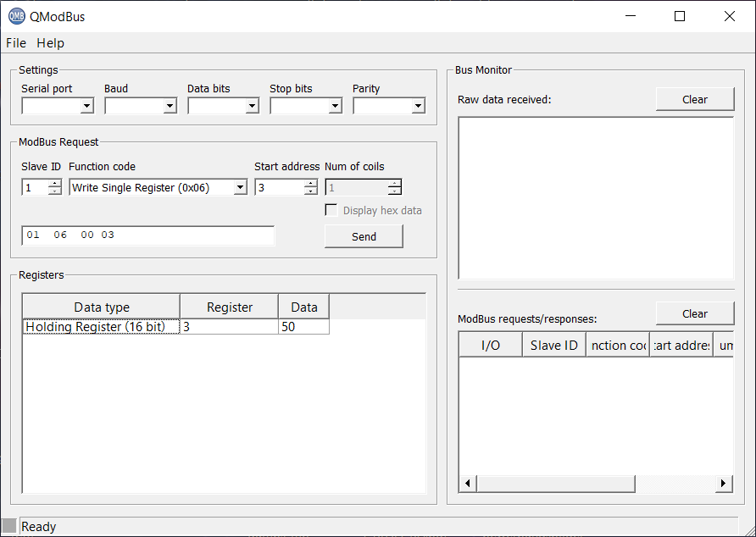Click the horizontal scrollbar thumb in requests table
Image resolution: width=756 pixels, height=537 pixels.
coord(556,483)
